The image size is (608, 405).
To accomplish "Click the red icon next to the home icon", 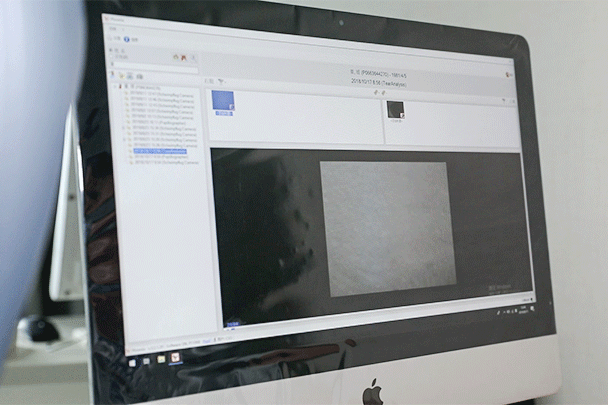I will 185,59.
